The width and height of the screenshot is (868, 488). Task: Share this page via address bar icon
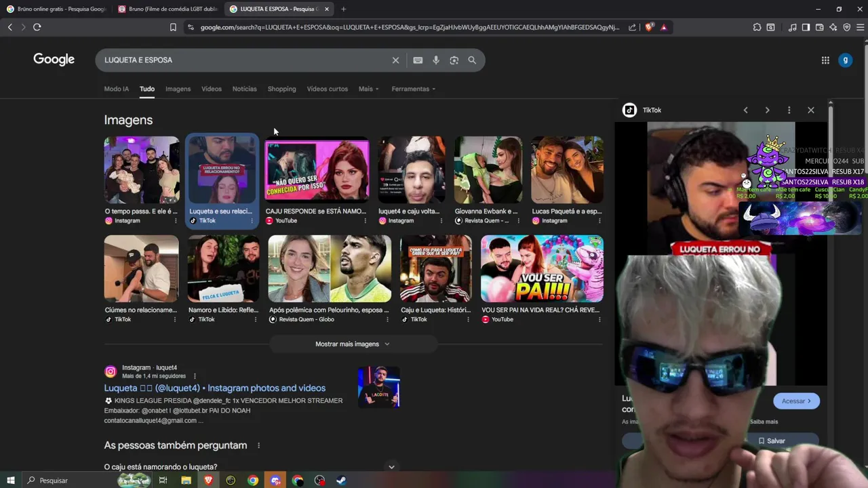click(x=632, y=27)
